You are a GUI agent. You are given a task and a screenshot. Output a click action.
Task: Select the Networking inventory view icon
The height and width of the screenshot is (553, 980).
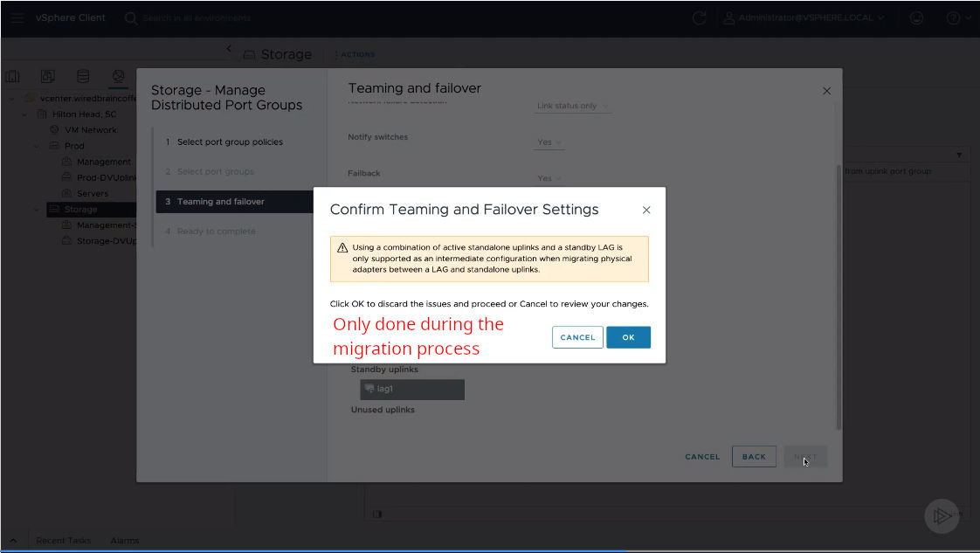tap(118, 77)
